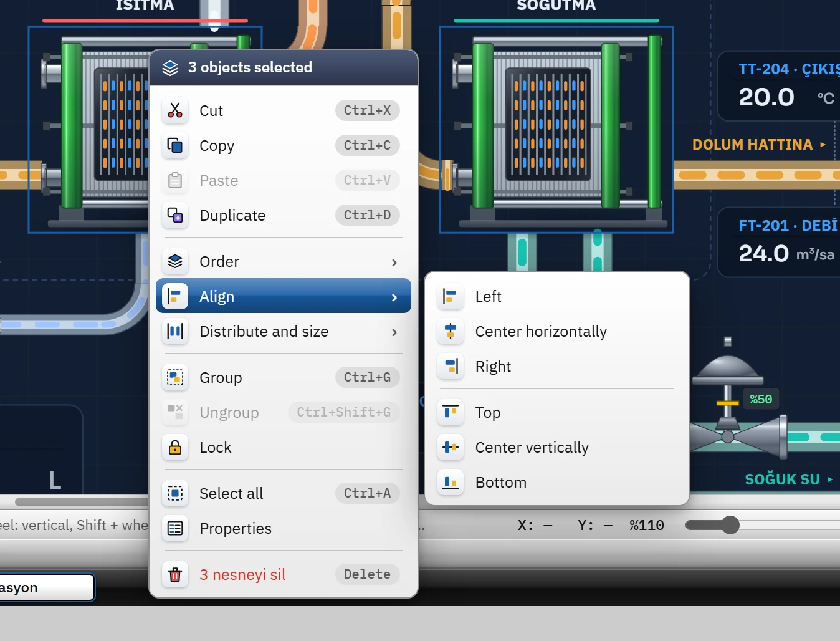Click the Align Right icon
This screenshot has height=641, width=840.
point(451,366)
